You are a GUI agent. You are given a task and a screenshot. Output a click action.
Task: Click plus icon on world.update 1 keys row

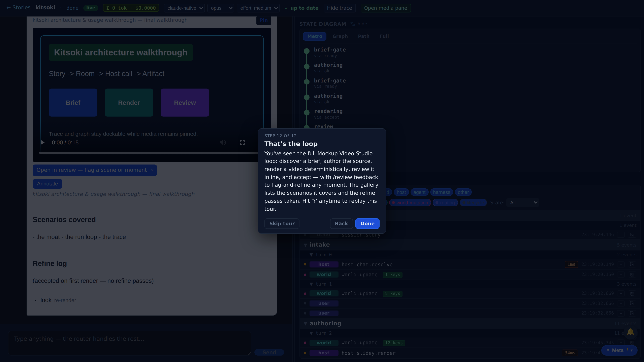coord(621,275)
